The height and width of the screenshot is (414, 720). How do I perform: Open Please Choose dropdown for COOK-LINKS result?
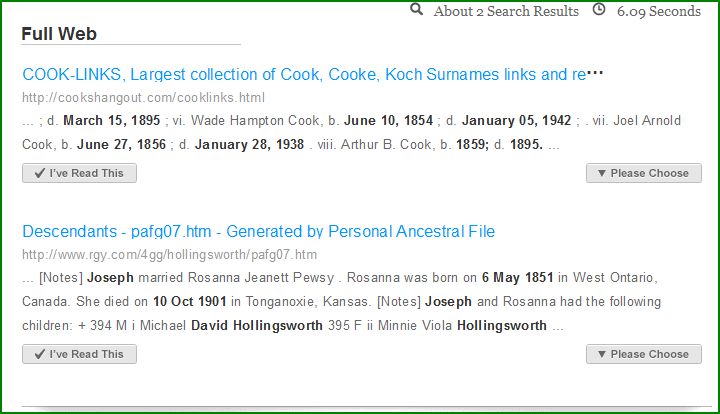[644, 173]
